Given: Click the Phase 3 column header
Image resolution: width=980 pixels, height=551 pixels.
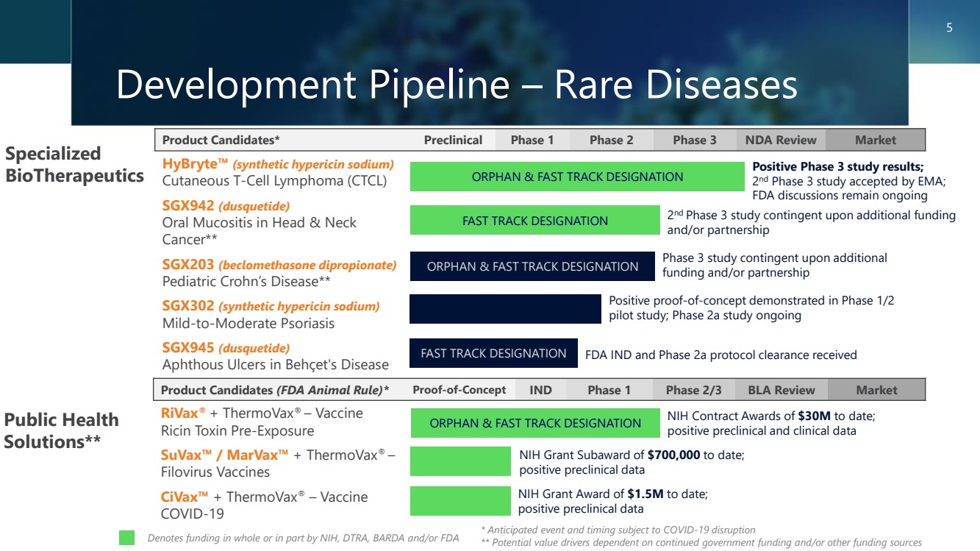Looking at the screenshot, I should coord(694,140).
